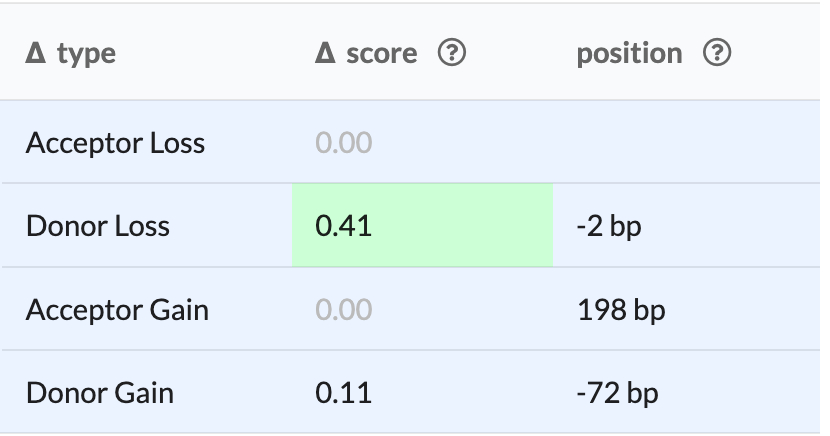Select the Acceptor Loss row label
830x436 pixels.
[115, 143]
